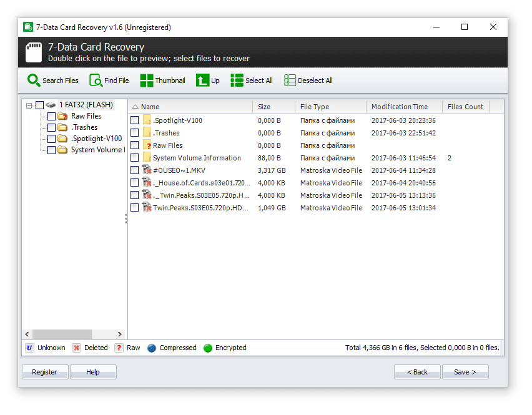Viewport: 532px width, 415px height.
Task: Click the Encrypted legend green icon
Action: click(208, 348)
